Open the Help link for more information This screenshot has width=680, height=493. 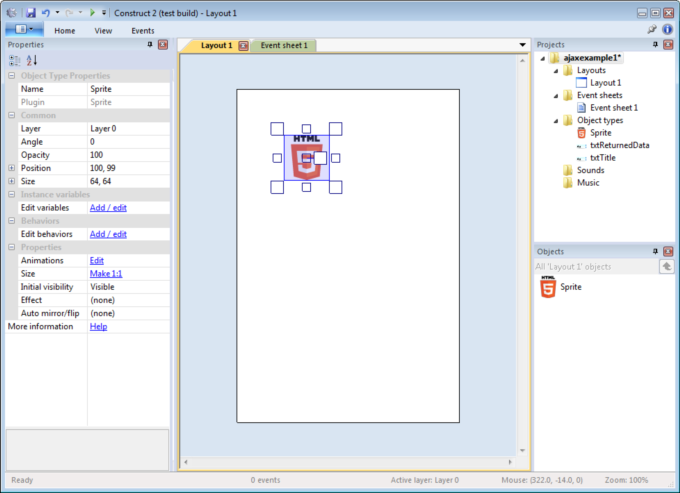98,326
